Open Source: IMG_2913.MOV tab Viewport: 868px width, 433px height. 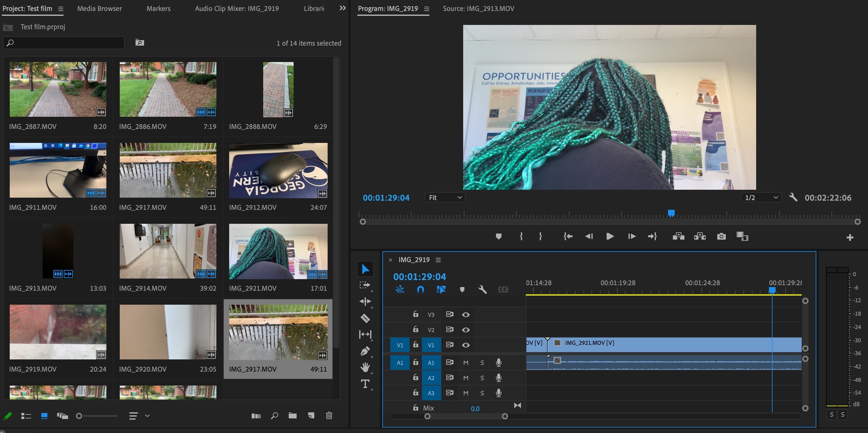[x=478, y=9]
